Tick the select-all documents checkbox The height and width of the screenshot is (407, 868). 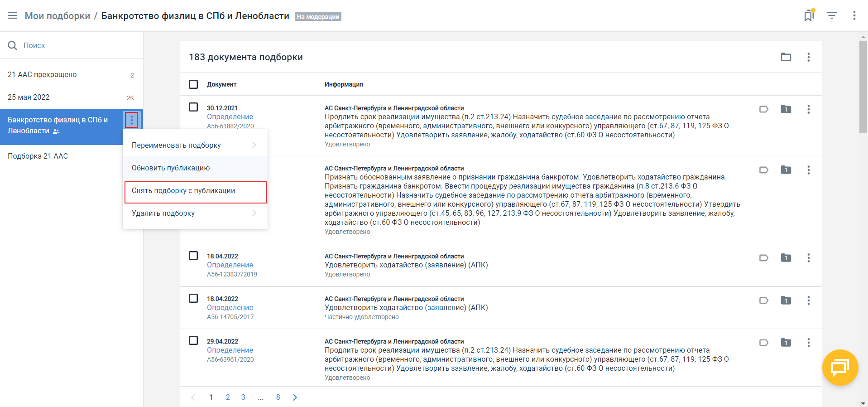coord(193,84)
